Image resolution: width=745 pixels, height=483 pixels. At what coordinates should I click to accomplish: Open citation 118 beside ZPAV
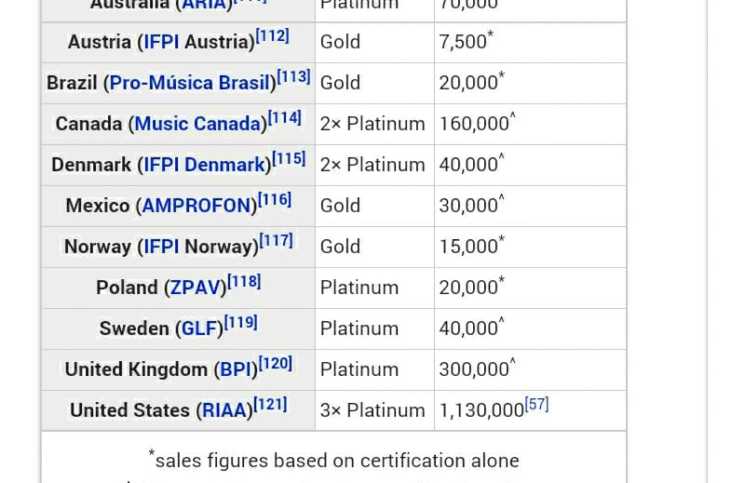pyautogui.click(x=245, y=282)
